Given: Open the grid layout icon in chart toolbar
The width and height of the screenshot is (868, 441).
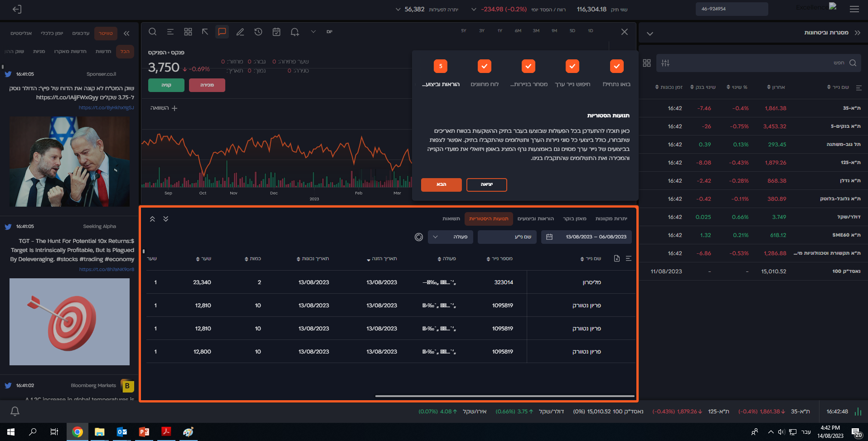Looking at the screenshot, I should [188, 32].
